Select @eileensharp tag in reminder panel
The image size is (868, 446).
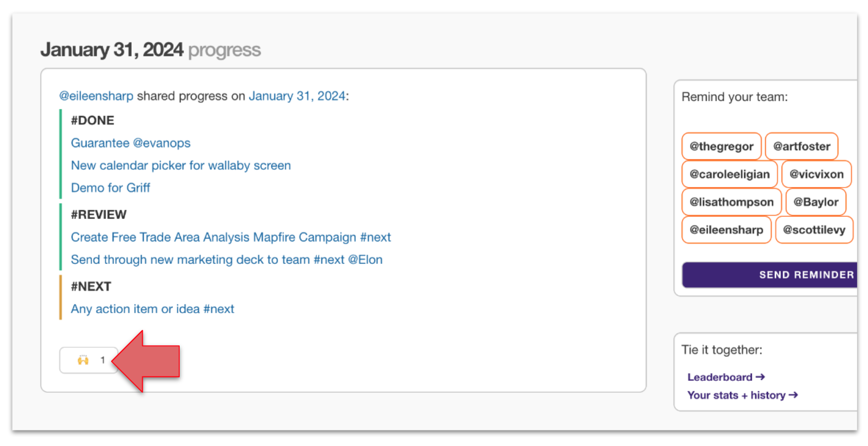(x=726, y=230)
